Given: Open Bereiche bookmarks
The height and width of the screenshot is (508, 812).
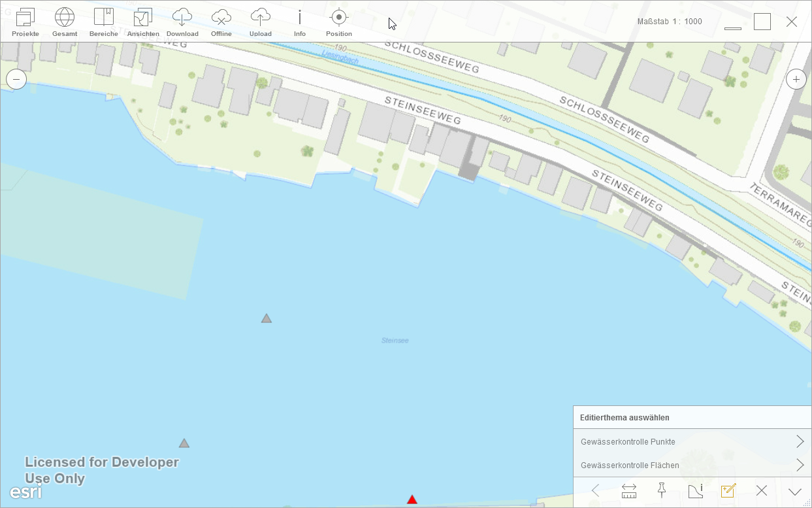Looking at the screenshot, I should [x=104, y=22].
